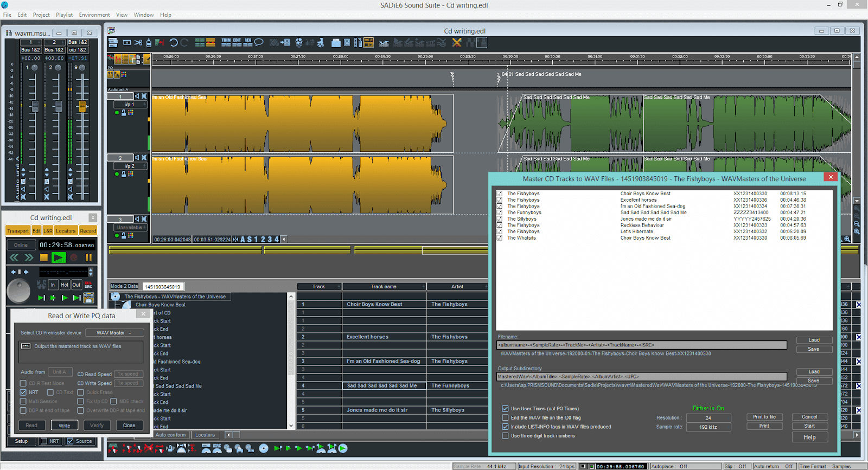868x470 pixels.
Task: Click the rewind double-arrow icon
Action: (x=15, y=257)
